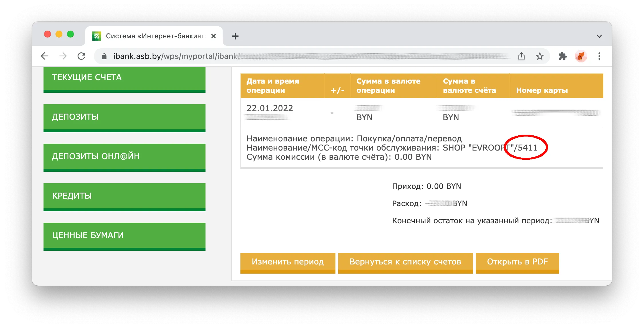Click the yellow minimize window button
The height and width of the screenshot is (328, 644).
59,34
